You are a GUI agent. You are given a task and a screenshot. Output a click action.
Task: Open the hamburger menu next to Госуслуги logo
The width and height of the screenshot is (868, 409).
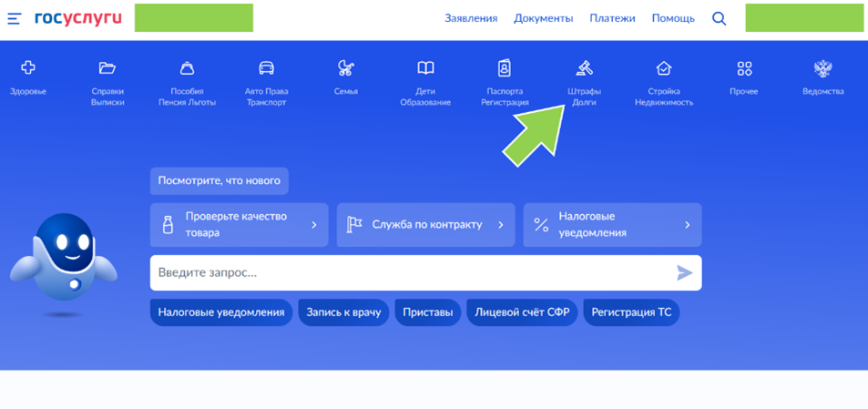(15, 18)
